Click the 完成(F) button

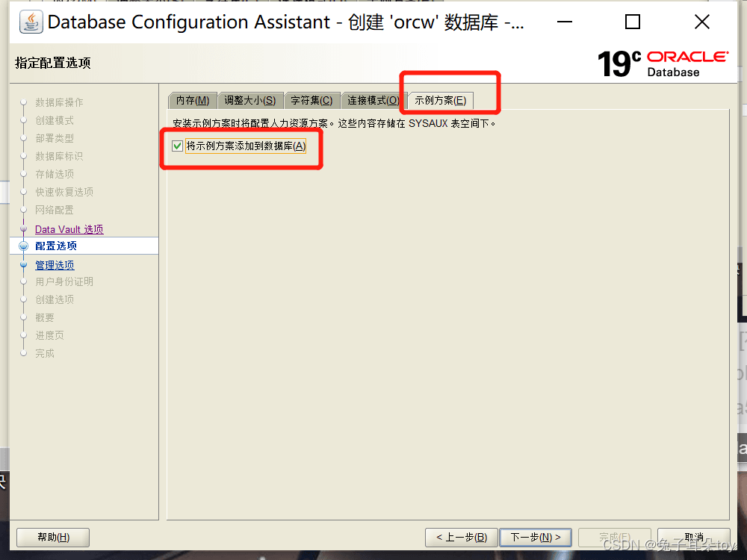coord(615,537)
